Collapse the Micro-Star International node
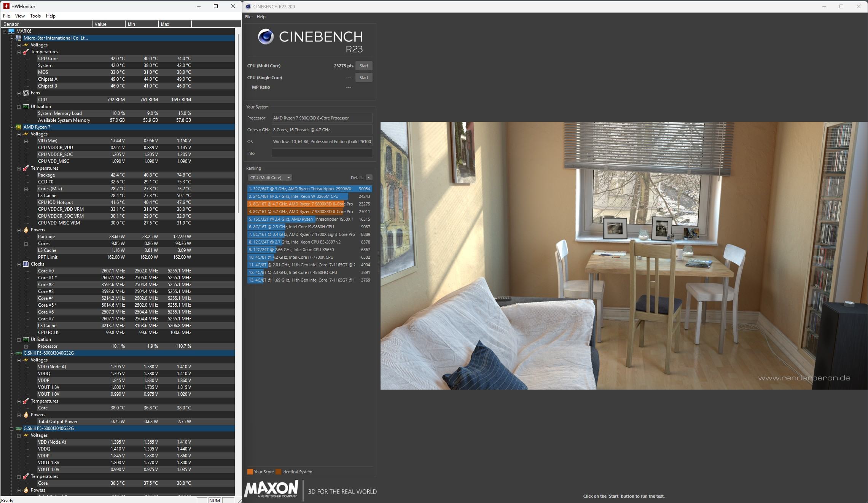The width and height of the screenshot is (868, 503). (11, 38)
